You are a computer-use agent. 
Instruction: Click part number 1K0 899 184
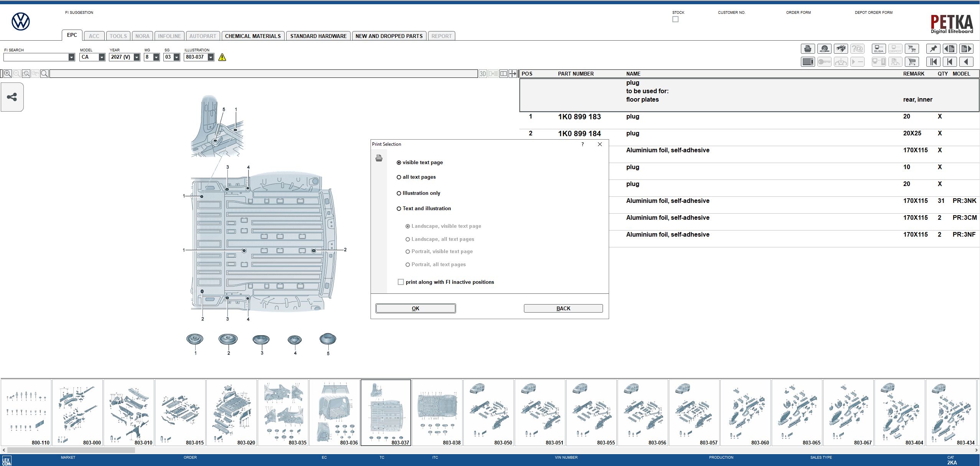point(579,134)
